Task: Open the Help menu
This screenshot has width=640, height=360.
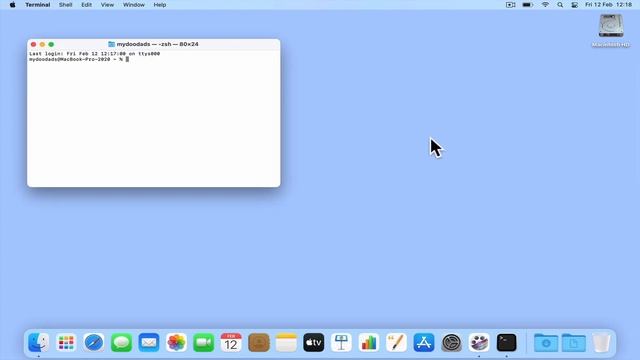Action: click(x=160, y=5)
